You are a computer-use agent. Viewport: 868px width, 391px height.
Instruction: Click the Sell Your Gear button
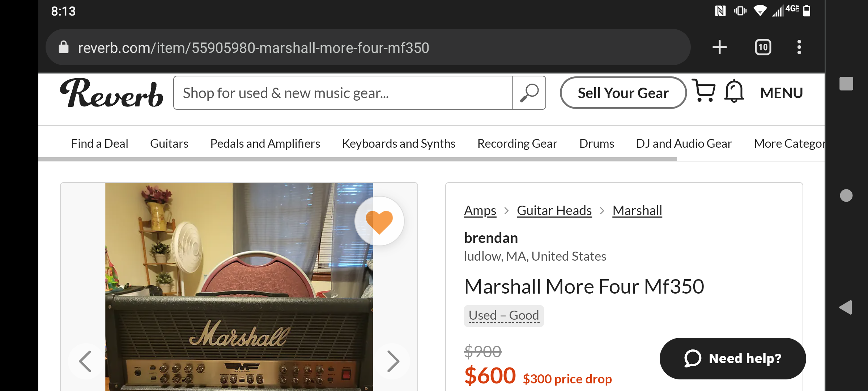pos(623,93)
